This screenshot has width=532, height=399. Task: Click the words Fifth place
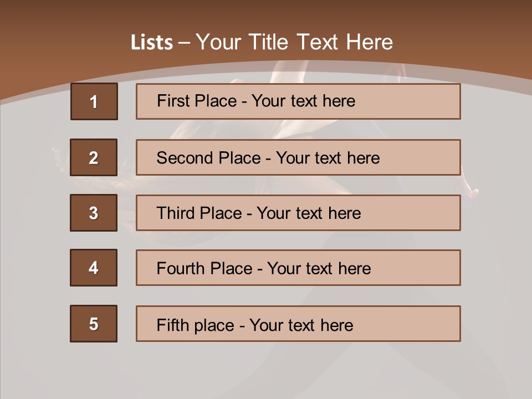tap(196, 325)
